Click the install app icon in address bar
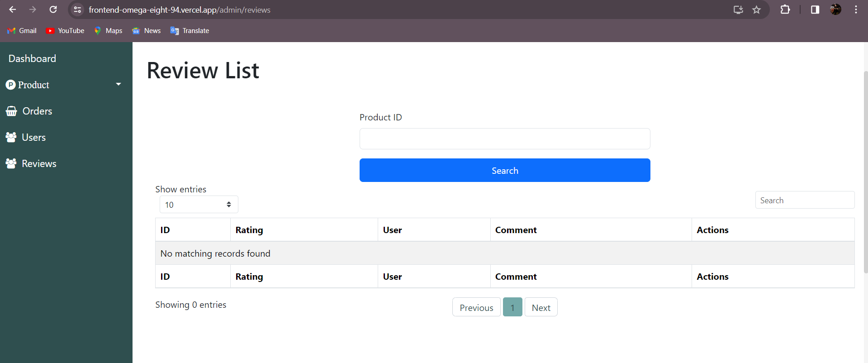 [x=738, y=10]
